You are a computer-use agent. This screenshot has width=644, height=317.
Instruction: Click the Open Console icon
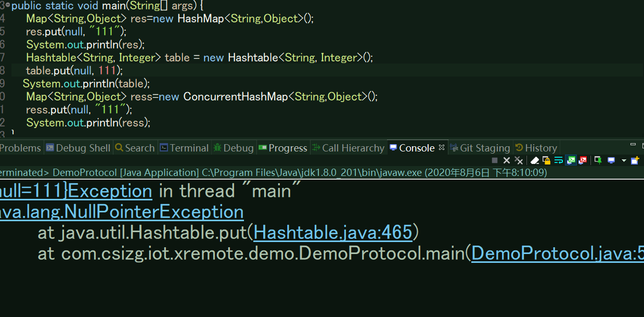(635, 160)
